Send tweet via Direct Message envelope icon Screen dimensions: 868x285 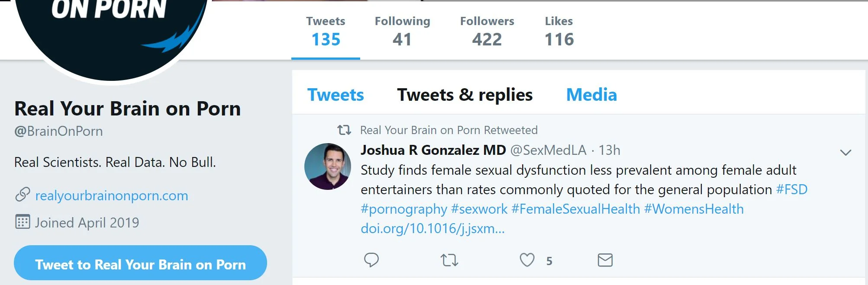click(605, 260)
